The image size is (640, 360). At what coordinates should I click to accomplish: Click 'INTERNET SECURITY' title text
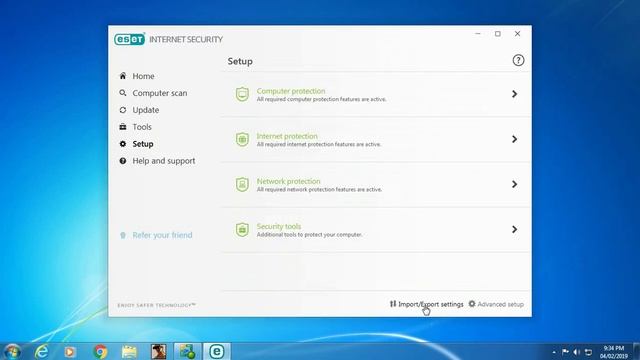coord(186,40)
